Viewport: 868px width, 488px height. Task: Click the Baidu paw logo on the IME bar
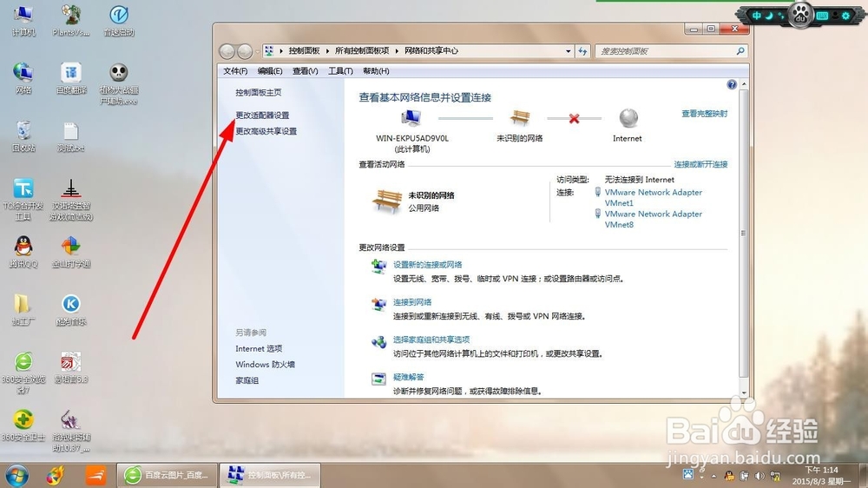point(800,15)
